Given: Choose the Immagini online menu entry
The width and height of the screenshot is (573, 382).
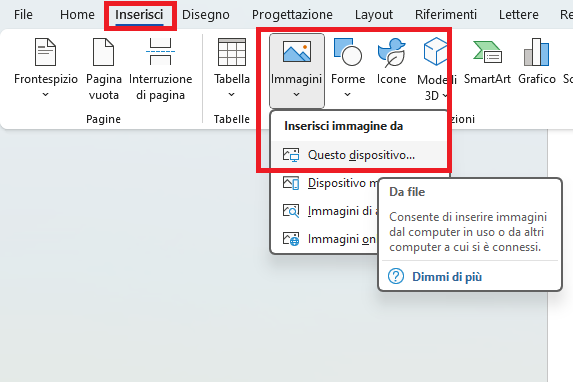Looking at the screenshot, I should [325, 239].
